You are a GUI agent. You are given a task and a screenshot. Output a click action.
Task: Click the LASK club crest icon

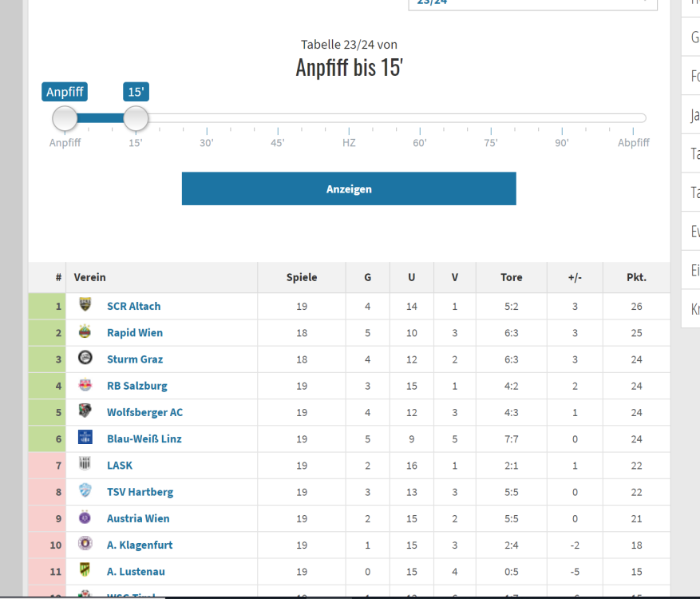pyautogui.click(x=85, y=464)
